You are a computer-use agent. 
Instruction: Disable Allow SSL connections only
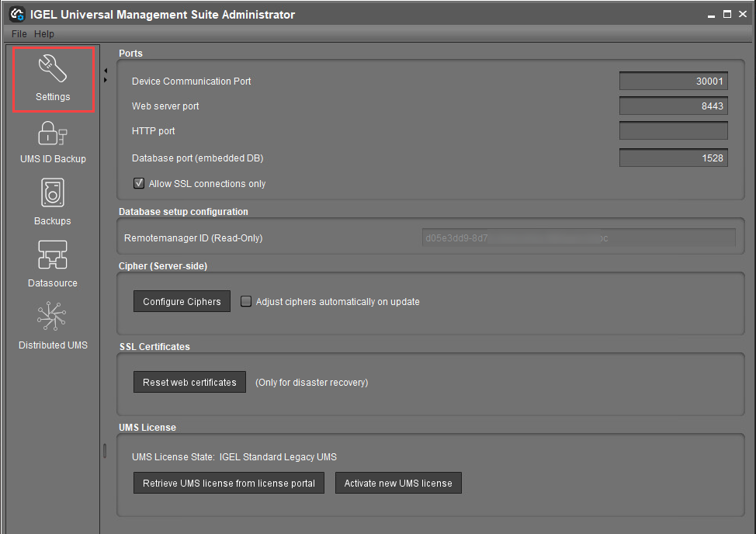(x=138, y=183)
